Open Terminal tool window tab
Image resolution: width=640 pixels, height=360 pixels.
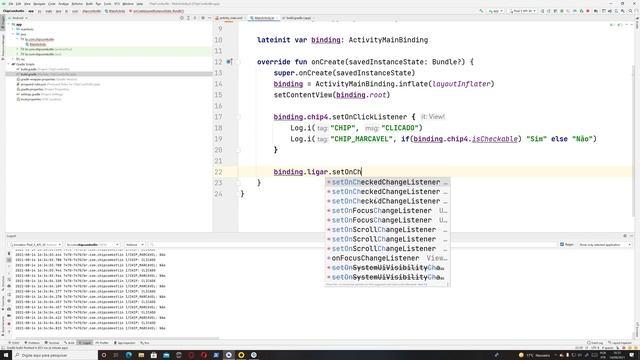(x=52, y=343)
